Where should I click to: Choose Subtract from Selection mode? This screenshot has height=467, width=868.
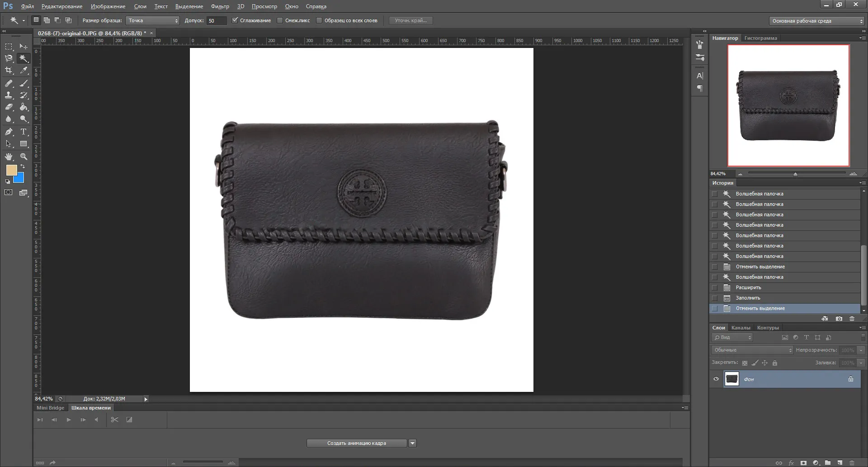[x=57, y=20]
